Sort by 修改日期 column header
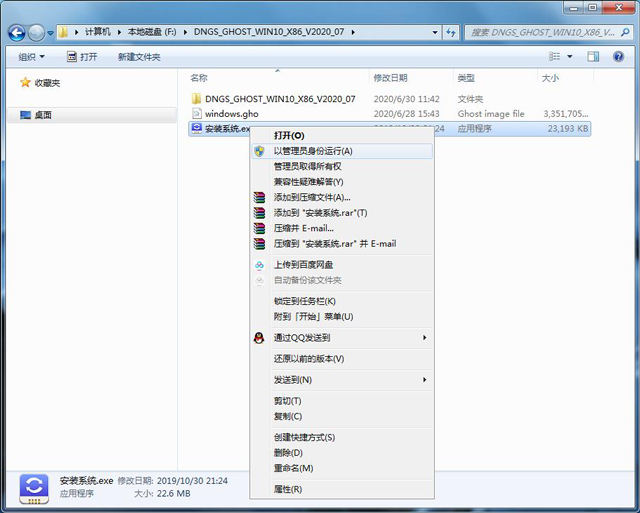 click(390, 78)
